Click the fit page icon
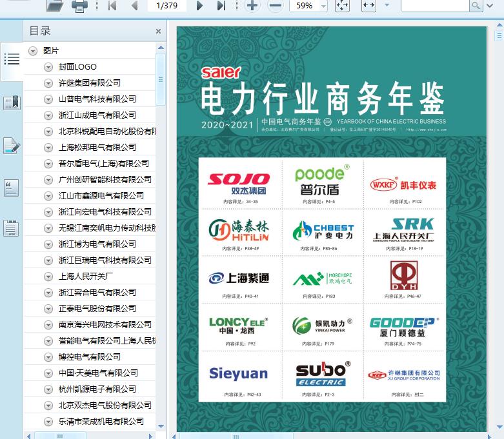This screenshot has height=439, width=504. (342, 5)
